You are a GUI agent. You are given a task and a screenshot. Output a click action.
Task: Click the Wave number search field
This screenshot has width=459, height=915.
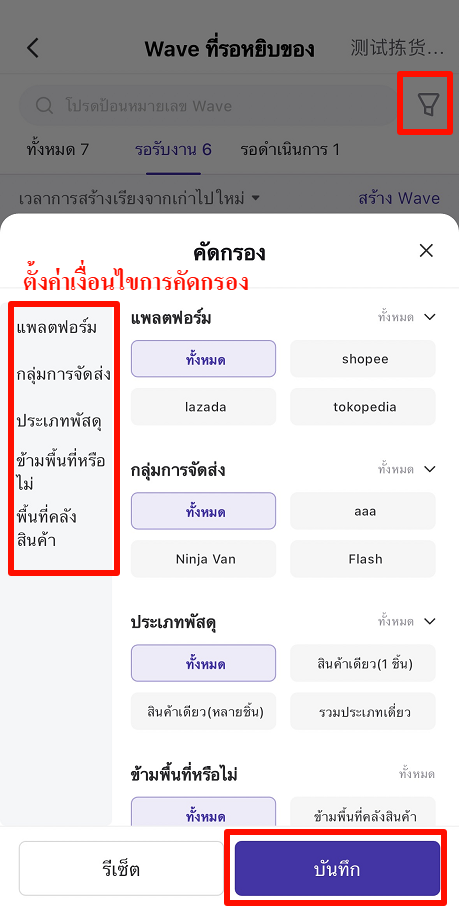point(209,106)
